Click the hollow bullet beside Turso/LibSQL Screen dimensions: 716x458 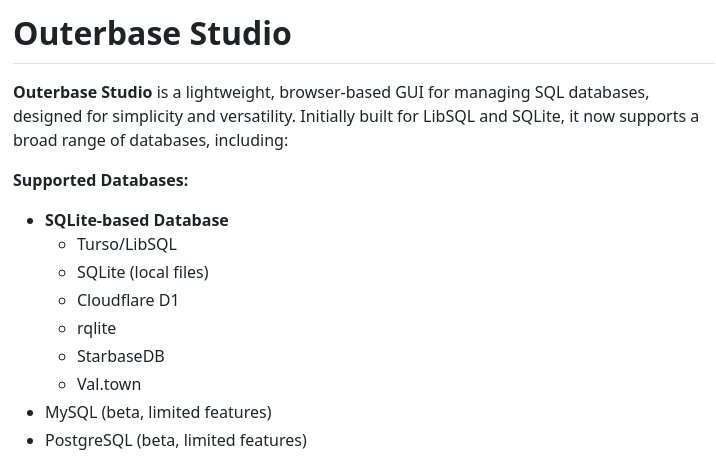click(63, 245)
